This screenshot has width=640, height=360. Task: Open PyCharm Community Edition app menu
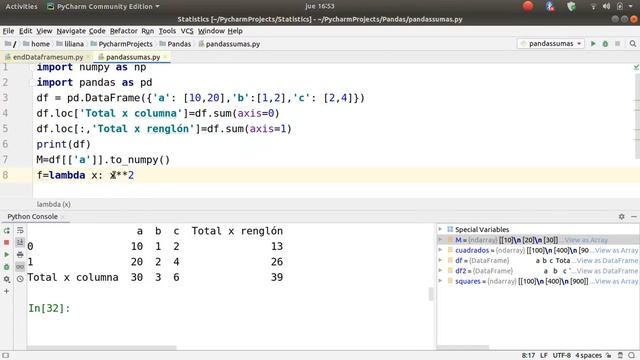103,6
